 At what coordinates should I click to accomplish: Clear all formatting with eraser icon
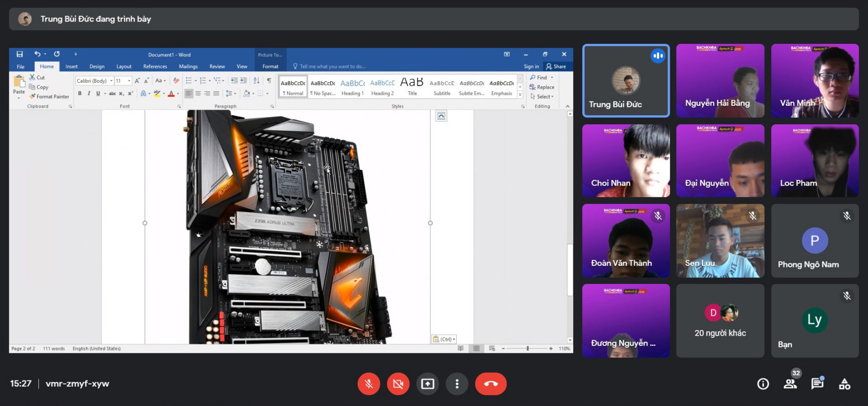(176, 80)
